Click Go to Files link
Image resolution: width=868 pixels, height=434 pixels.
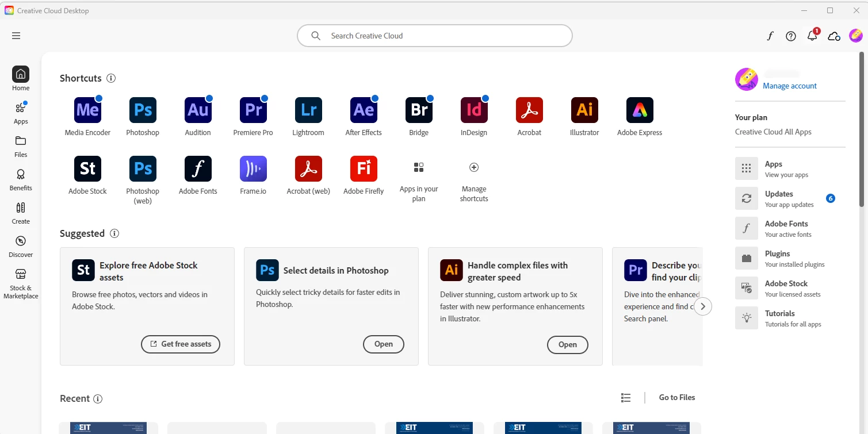tap(677, 397)
